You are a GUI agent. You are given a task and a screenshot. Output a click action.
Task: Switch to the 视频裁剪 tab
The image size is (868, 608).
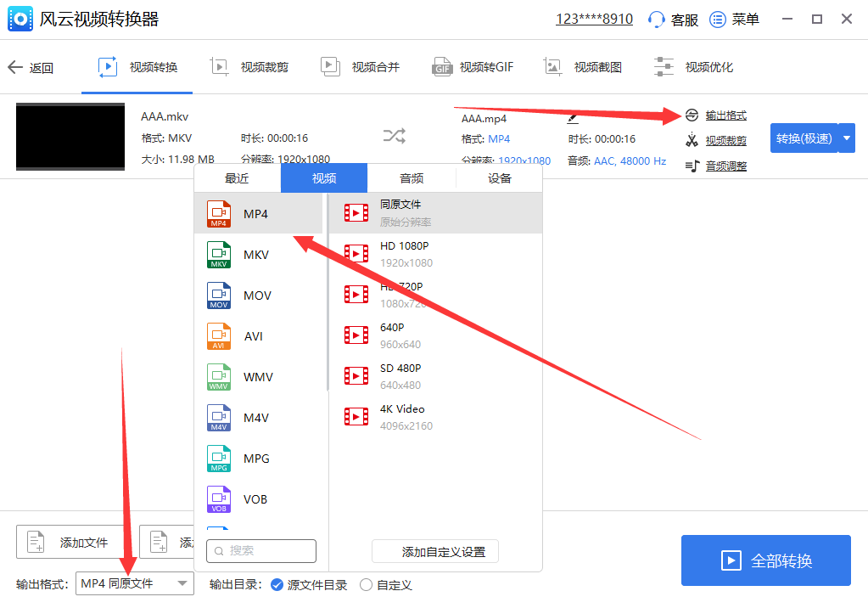[x=249, y=67]
